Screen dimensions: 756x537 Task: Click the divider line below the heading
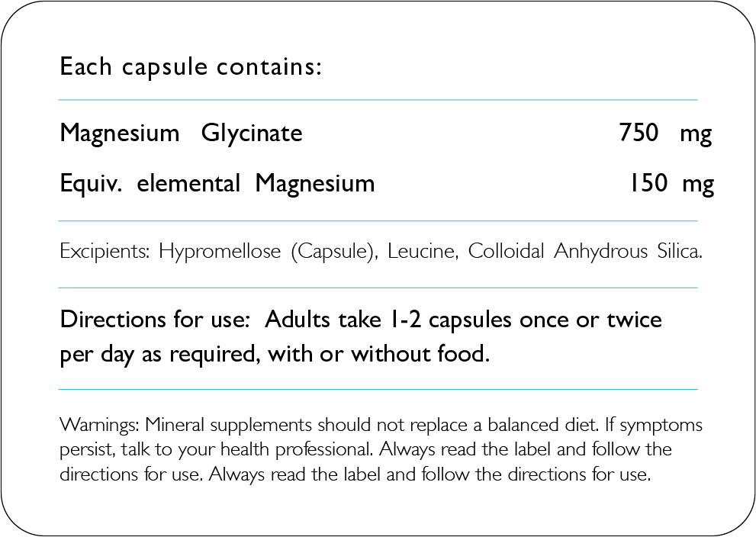click(378, 100)
